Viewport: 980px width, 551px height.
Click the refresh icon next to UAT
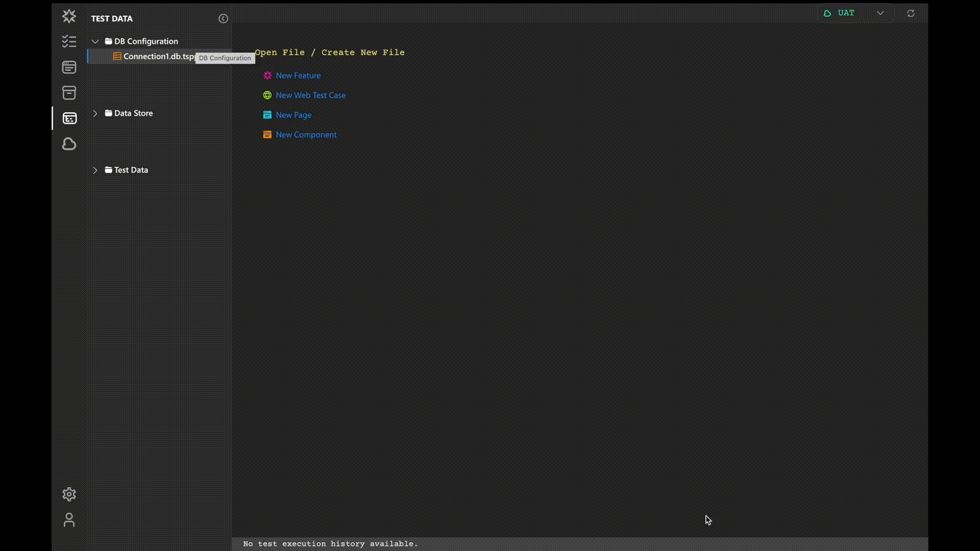(911, 13)
